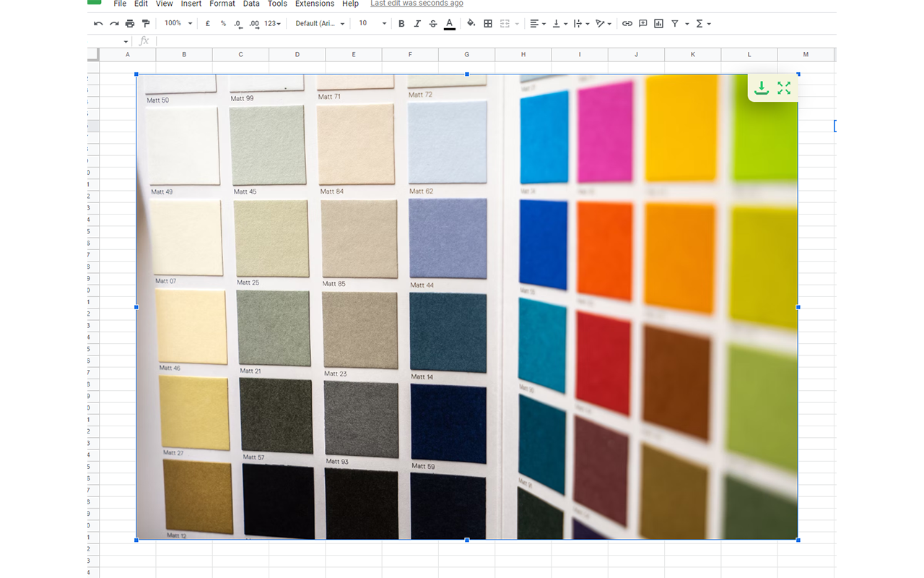The width and height of the screenshot is (924, 578).
Task: Expand the image to full screen
Action: click(x=784, y=87)
